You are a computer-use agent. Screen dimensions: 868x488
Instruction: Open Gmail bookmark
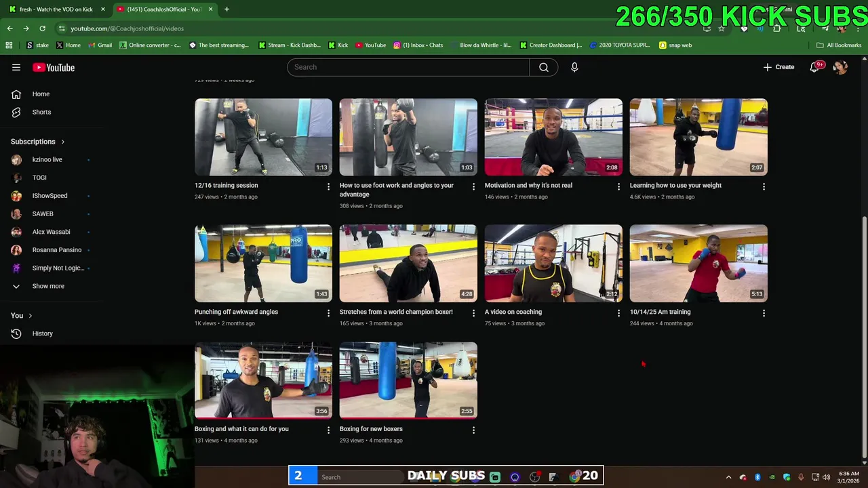[x=99, y=45]
